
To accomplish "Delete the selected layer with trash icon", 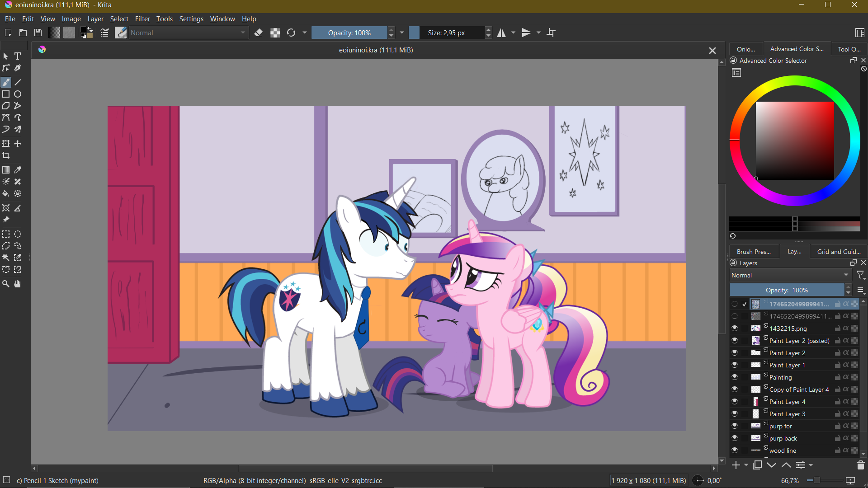I will coord(860,465).
